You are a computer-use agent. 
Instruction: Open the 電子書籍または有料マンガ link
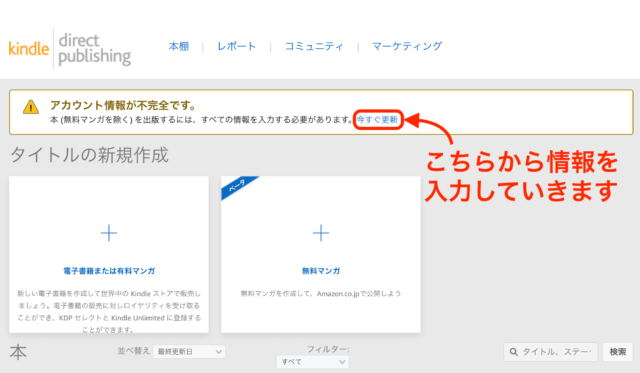pos(109,271)
